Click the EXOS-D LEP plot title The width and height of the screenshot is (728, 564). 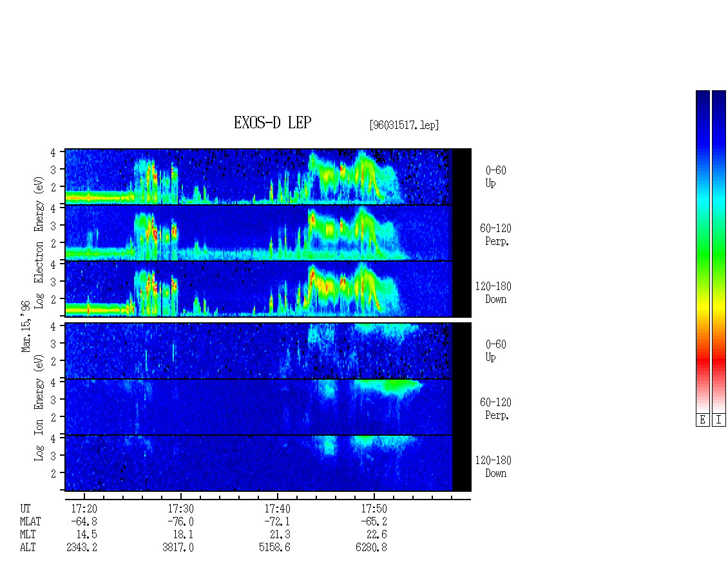click(x=273, y=122)
